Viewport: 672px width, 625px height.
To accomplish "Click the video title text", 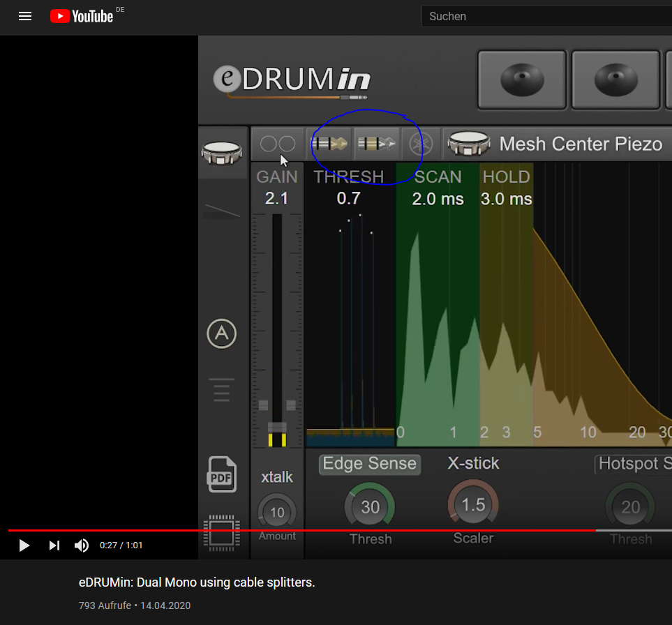I will click(x=197, y=582).
